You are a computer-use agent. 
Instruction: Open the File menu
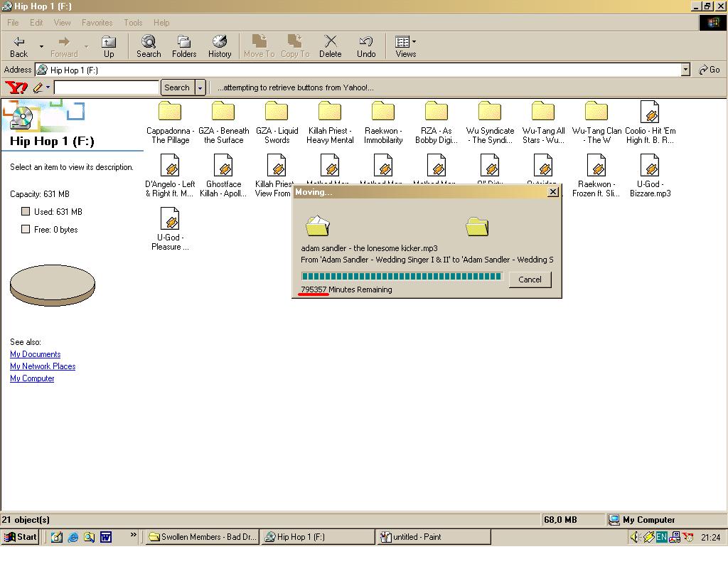13,22
